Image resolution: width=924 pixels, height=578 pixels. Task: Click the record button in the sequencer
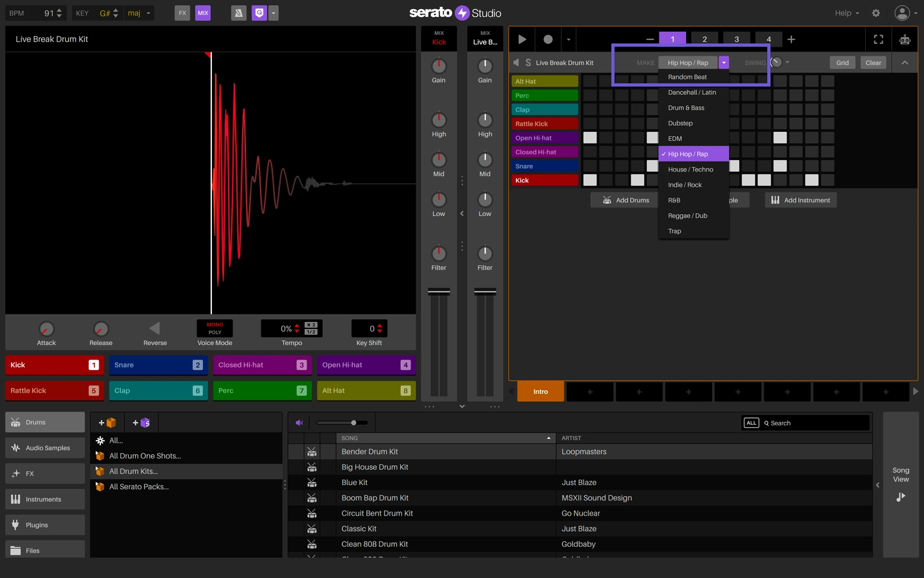[x=548, y=39]
